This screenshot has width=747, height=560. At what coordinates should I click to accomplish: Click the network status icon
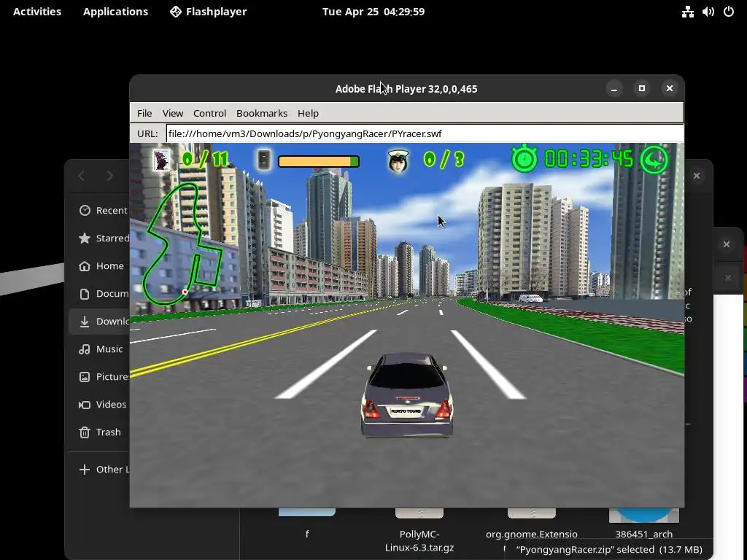pos(687,12)
